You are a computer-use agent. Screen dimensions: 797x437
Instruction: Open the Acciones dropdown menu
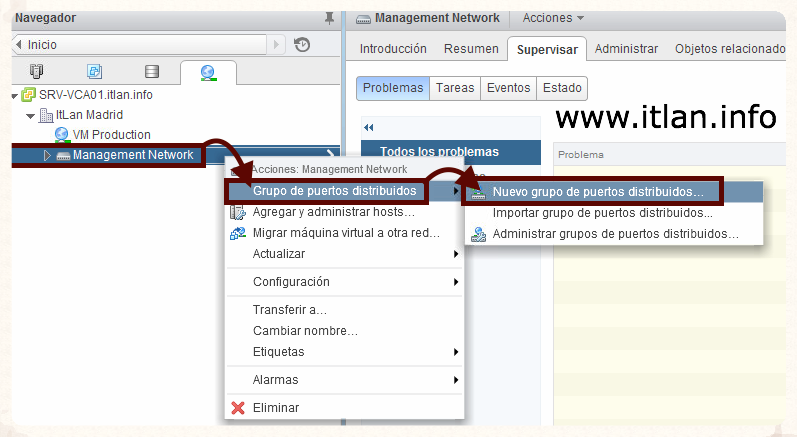point(553,18)
